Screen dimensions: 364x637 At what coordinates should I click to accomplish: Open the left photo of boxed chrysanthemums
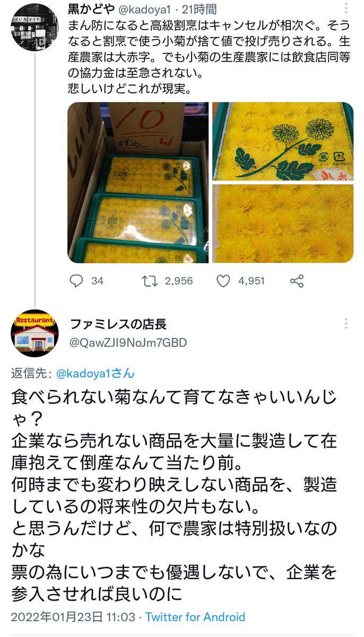[139, 183]
